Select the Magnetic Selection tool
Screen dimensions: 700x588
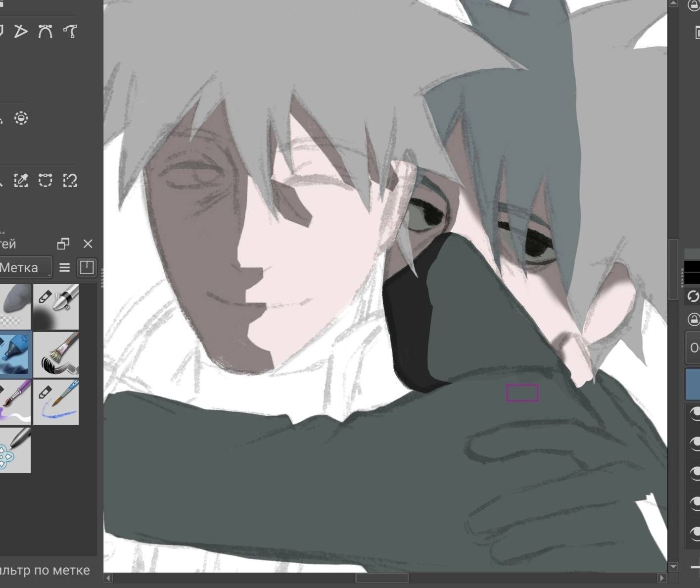70,180
